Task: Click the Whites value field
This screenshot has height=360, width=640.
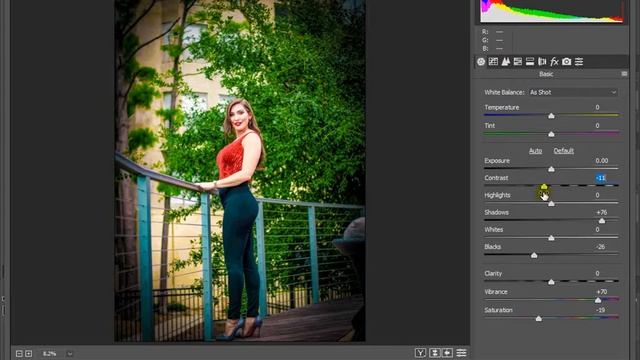Action: click(597, 230)
